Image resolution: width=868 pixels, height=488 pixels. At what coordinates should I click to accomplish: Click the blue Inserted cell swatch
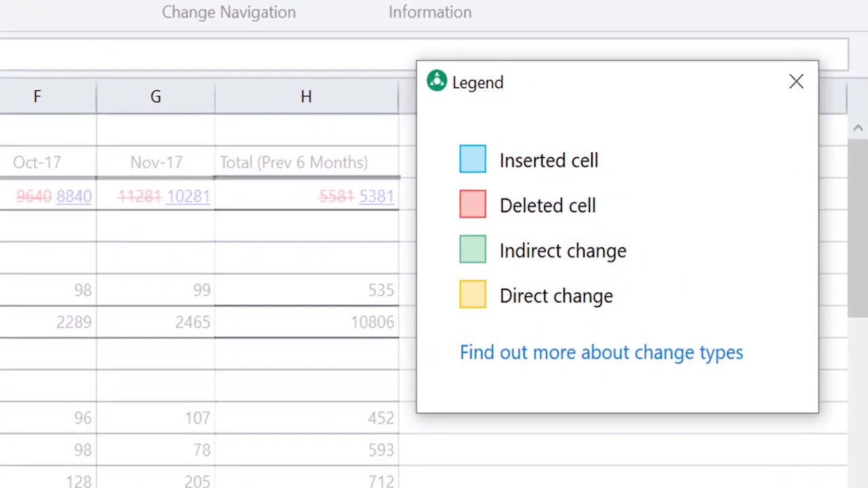click(x=473, y=159)
